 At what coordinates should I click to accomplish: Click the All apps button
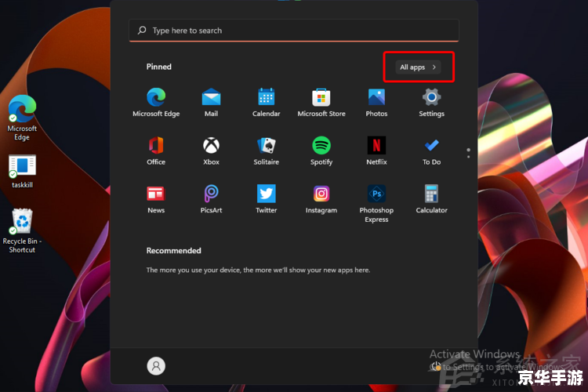(418, 67)
